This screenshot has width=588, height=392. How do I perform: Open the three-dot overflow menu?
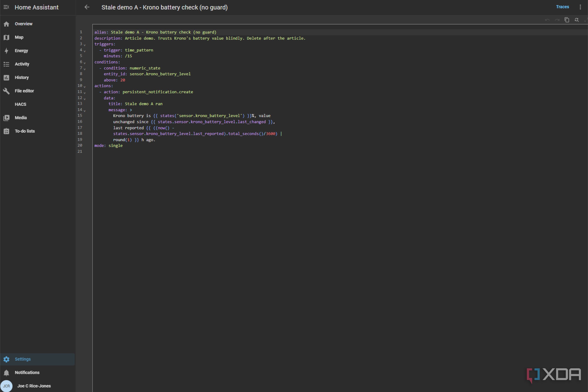(580, 7)
